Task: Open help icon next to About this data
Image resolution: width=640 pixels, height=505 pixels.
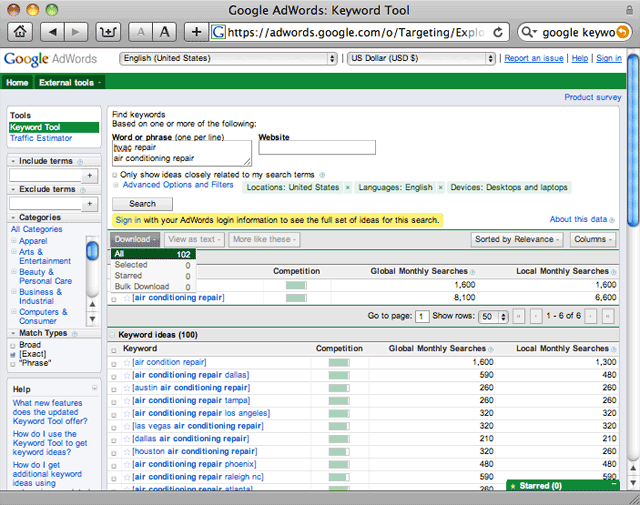Action: click(611, 220)
